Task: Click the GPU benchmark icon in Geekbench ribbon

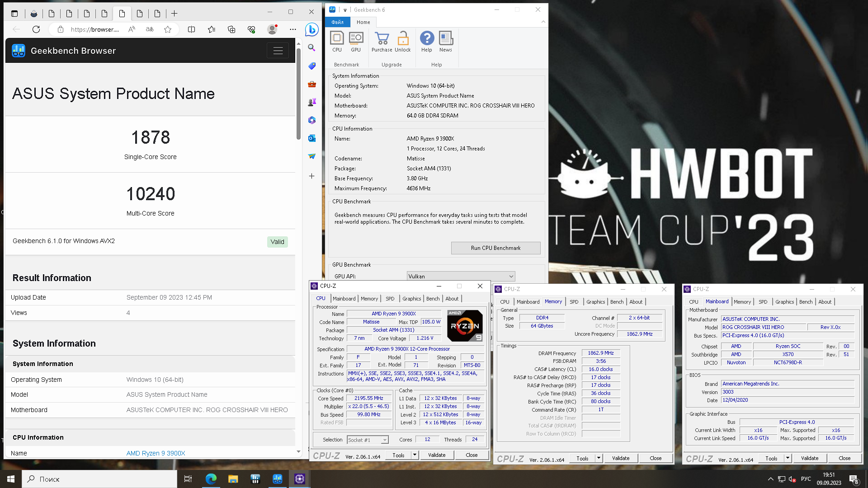Action: pos(356,42)
